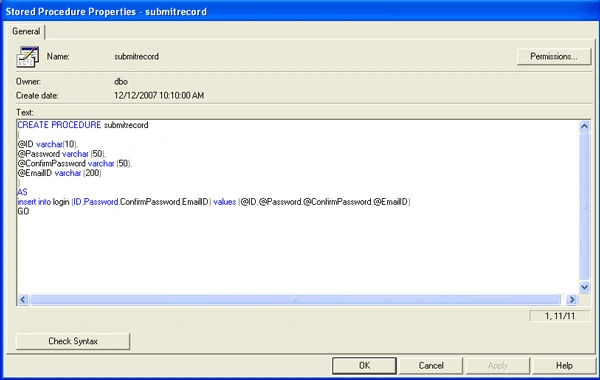Click the 'dbo' owner value

[121, 82]
